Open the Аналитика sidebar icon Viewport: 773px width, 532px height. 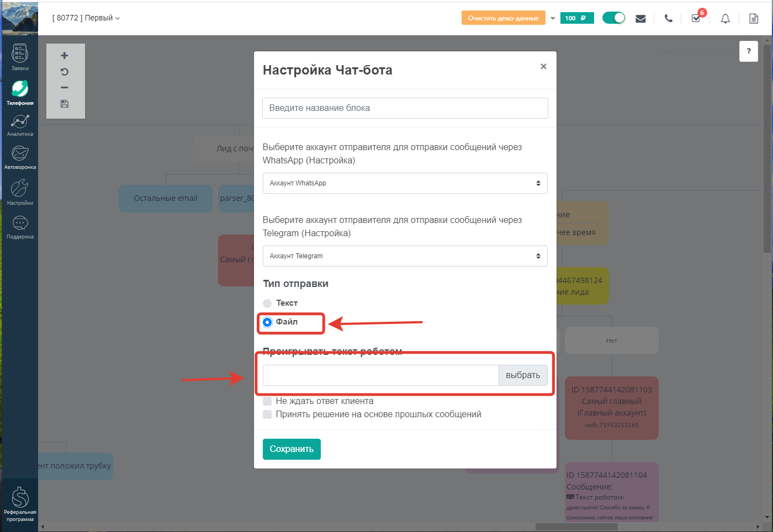pyautogui.click(x=20, y=121)
